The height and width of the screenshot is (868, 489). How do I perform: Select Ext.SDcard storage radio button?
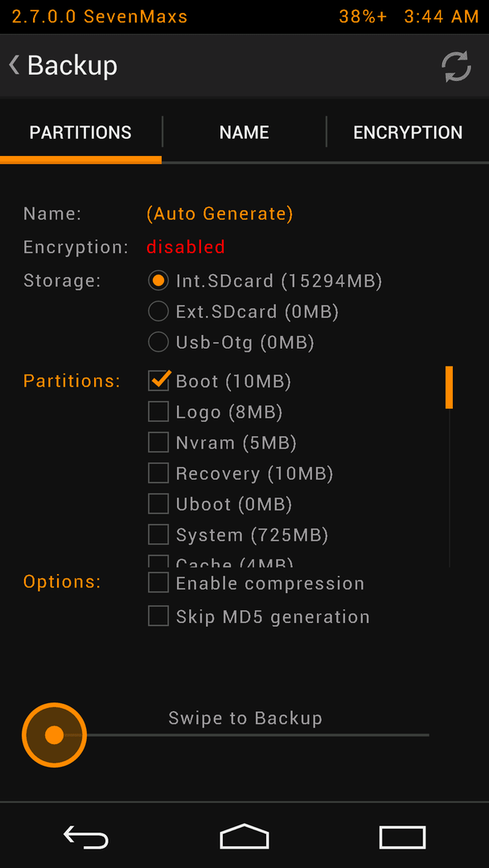[158, 312]
